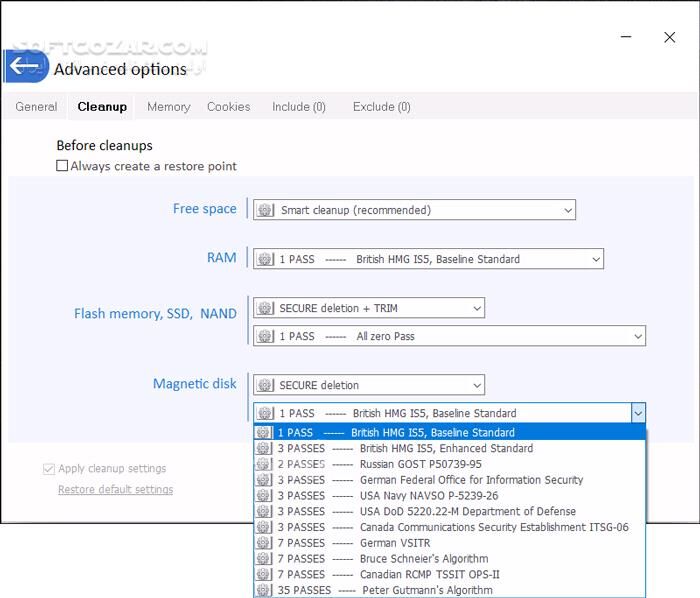
Task: Toggle the Apply cleanup settings checkbox
Action: pos(49,469)
